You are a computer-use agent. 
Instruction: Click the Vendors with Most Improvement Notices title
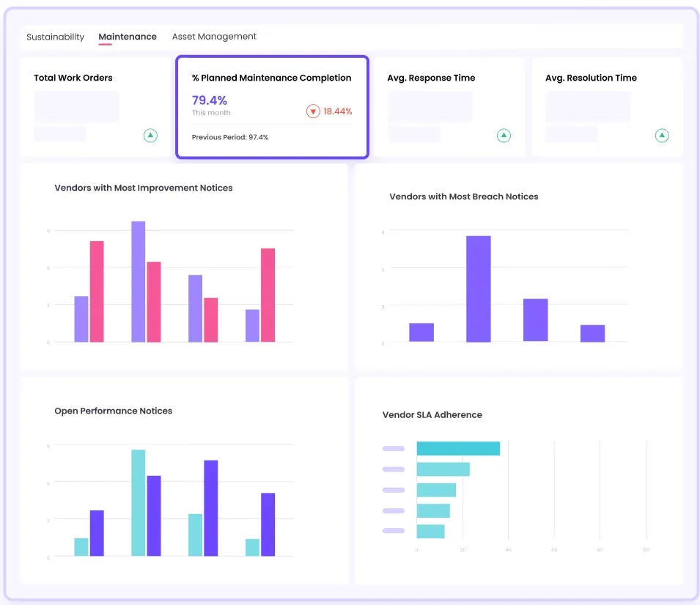pyautogui.click(x=144, y=188)
